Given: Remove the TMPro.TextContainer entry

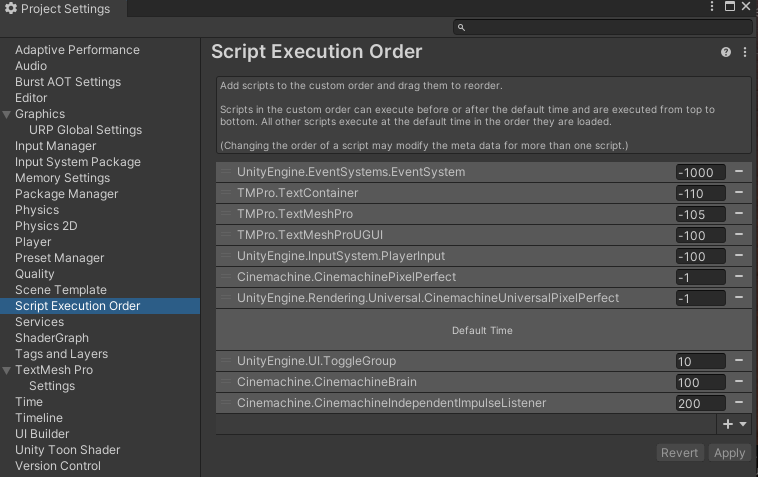Looking at the screenshot, I should coord(739,192).
